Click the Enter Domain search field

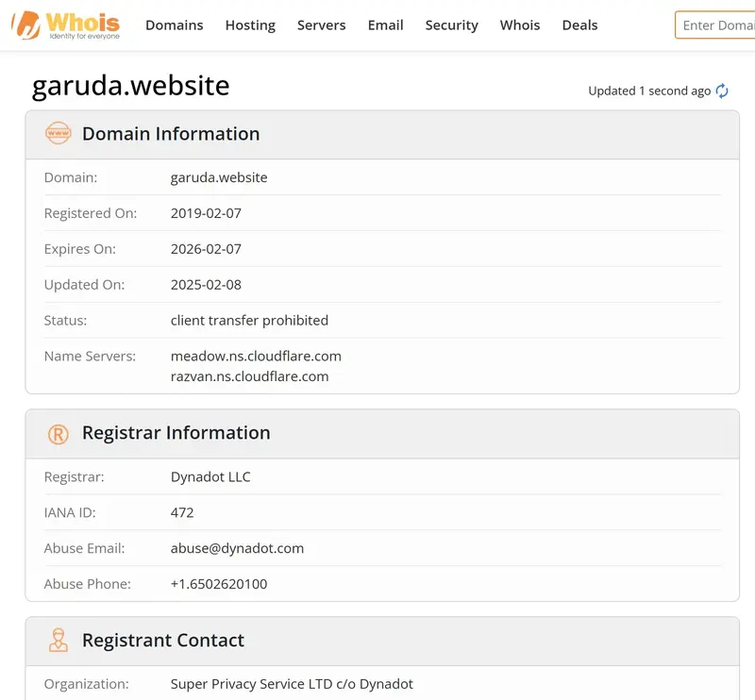[x=715, y=25]
